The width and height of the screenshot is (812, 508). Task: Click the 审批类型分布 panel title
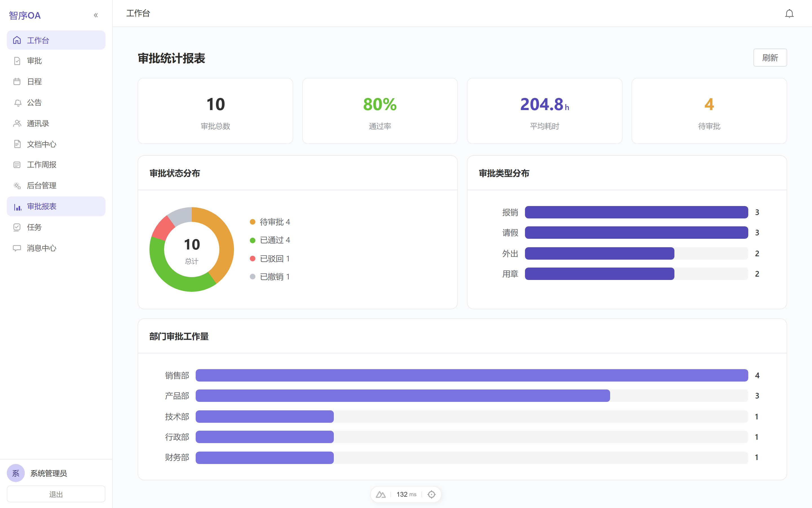click(x=504, y=173)
